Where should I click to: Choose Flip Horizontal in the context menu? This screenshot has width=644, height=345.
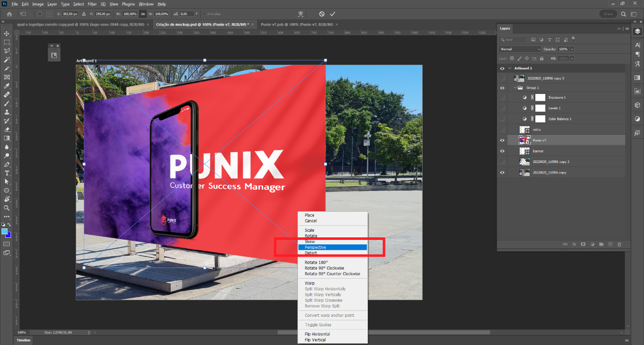[x=333, y=334]
